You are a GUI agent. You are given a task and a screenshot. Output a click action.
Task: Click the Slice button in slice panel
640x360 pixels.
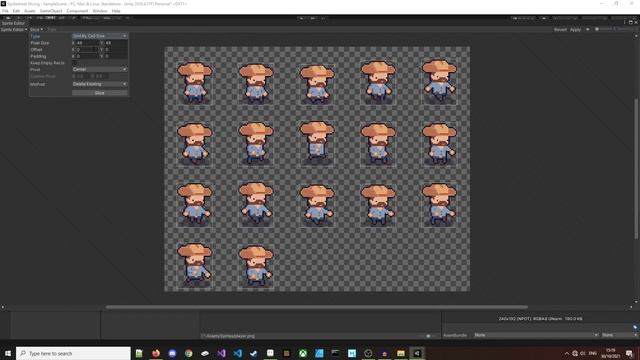[100, 93]
